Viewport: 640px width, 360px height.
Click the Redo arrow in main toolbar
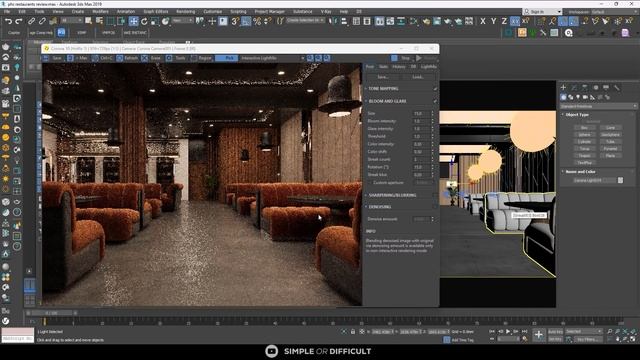click(19, 21)
